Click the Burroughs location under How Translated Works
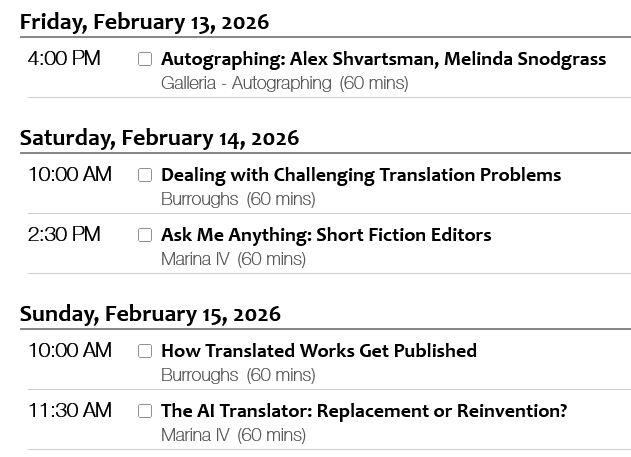Viewport: 631px width, 457px height. [x=199, y=375]
